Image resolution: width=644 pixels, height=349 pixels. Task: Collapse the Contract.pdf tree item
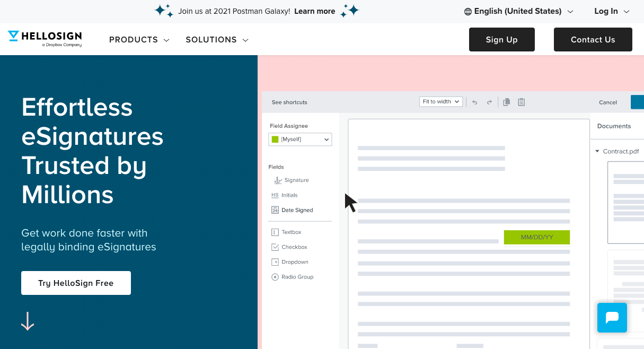click(x=598, y=152)
